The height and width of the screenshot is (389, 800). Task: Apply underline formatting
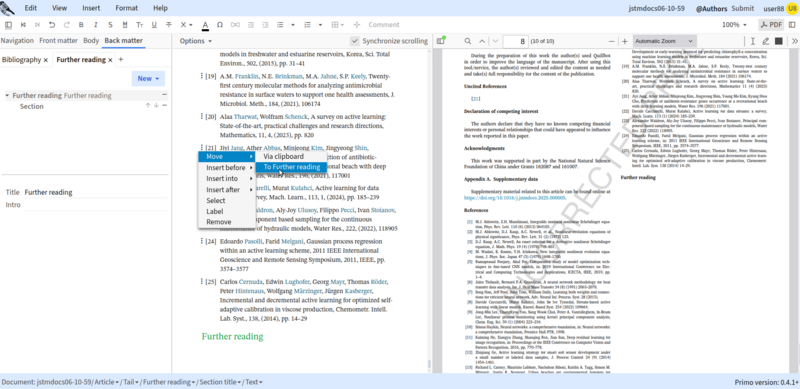tap(154, 25)
